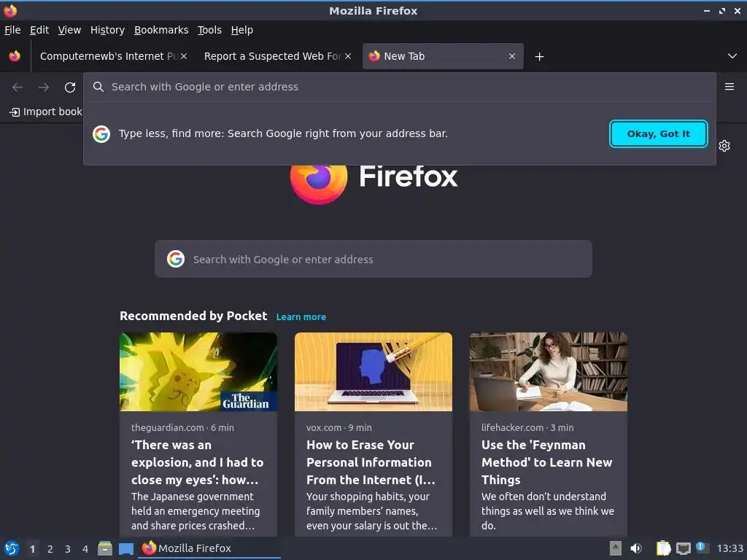The height and width of the screenshot is (560, 747).
Task: Open How to Erase Your Personal Information headline
Action: tap(371, 462)
